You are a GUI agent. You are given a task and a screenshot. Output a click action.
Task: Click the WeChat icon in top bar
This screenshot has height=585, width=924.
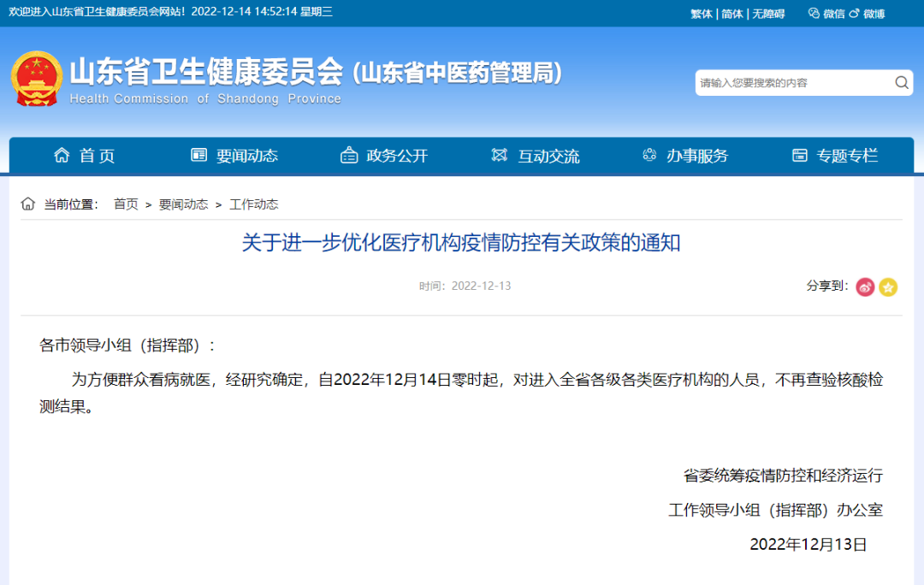click(x=814, y=13)
